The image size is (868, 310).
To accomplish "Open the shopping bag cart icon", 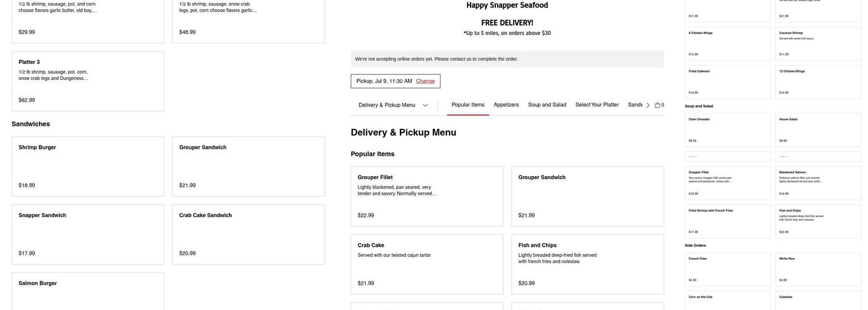I will click(x=657, y=105).
